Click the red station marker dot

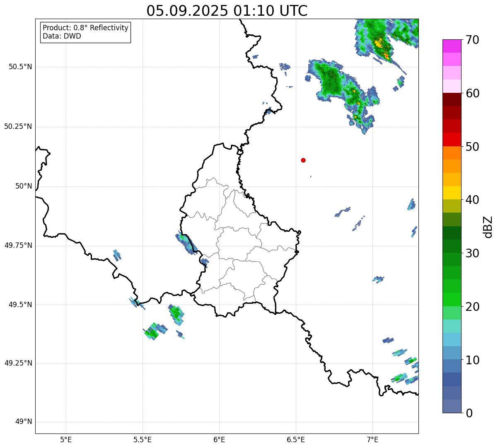click(303, 160)
